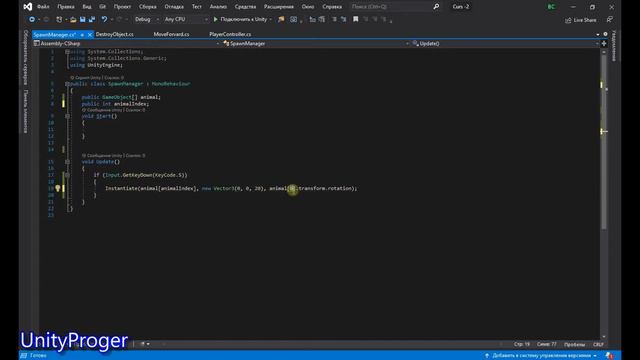Click the find in files toolbar icon
The width and height of the screenshot is (640, 360).
(281, 19)
